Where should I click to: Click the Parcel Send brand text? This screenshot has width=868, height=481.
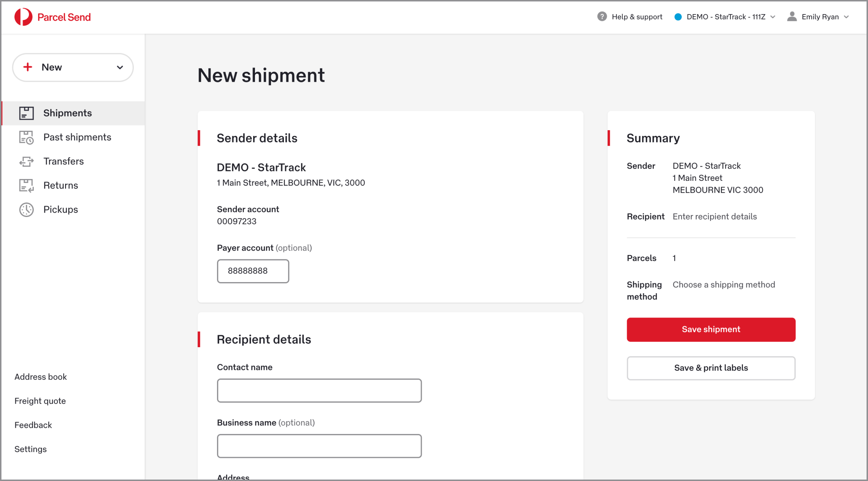[64, 17]
